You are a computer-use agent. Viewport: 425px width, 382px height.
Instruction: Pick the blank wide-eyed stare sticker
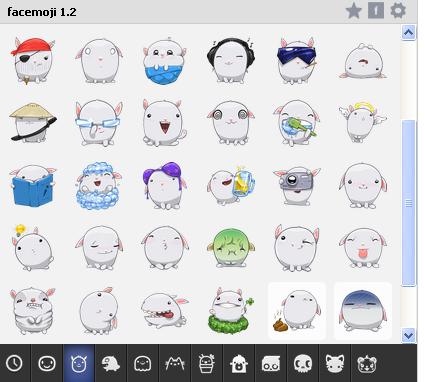click(99, 61)
